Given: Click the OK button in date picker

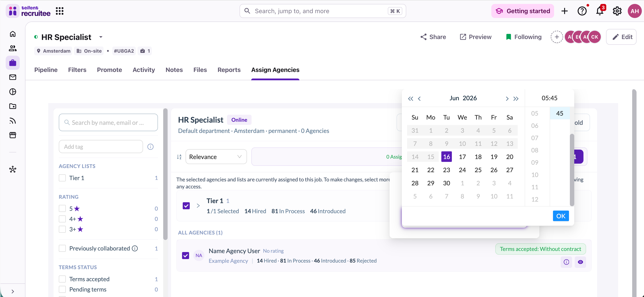Looking at the screenshot, I should (561, 216).
